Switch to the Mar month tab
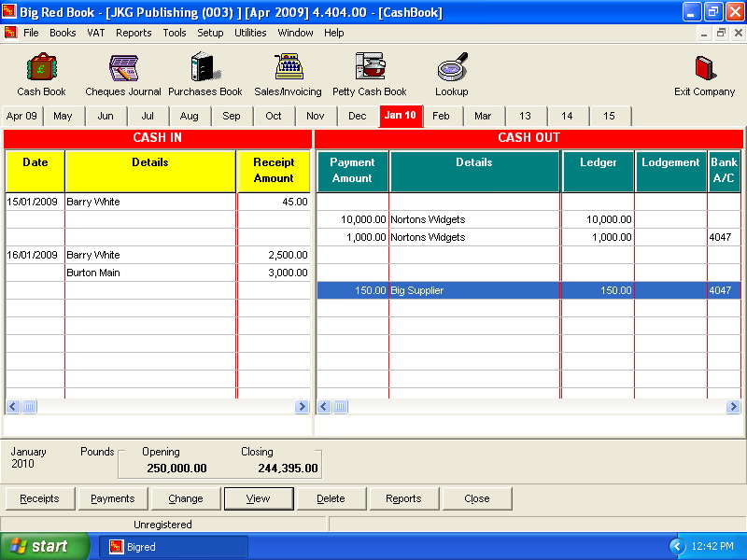 tap(483, 116)
